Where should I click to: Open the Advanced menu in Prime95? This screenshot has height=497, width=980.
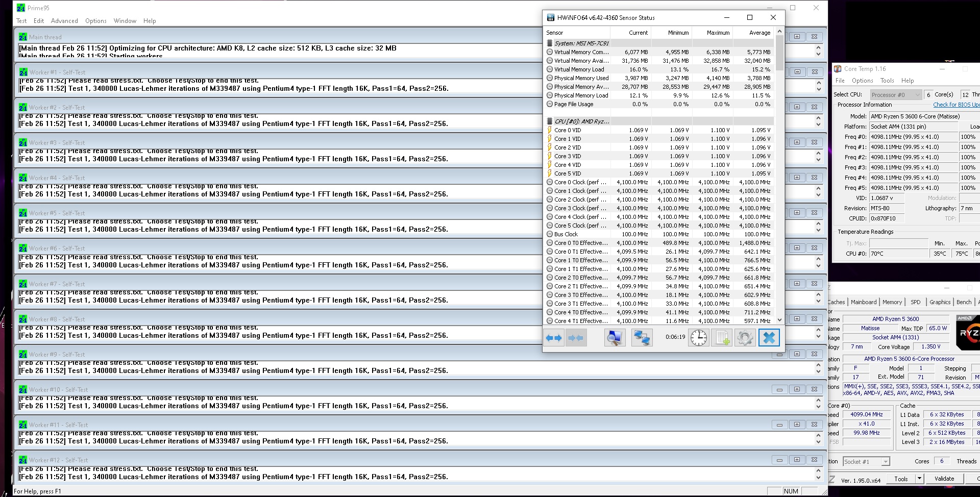tap(64, 21)
